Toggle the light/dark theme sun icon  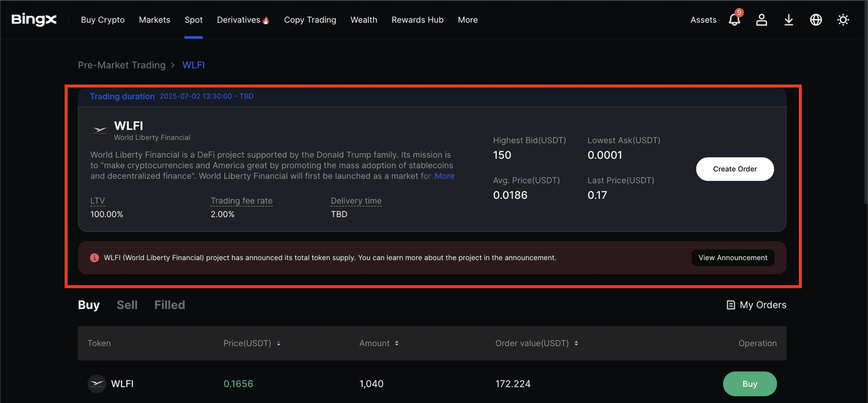pyautogui.click(x=843, y=20)
